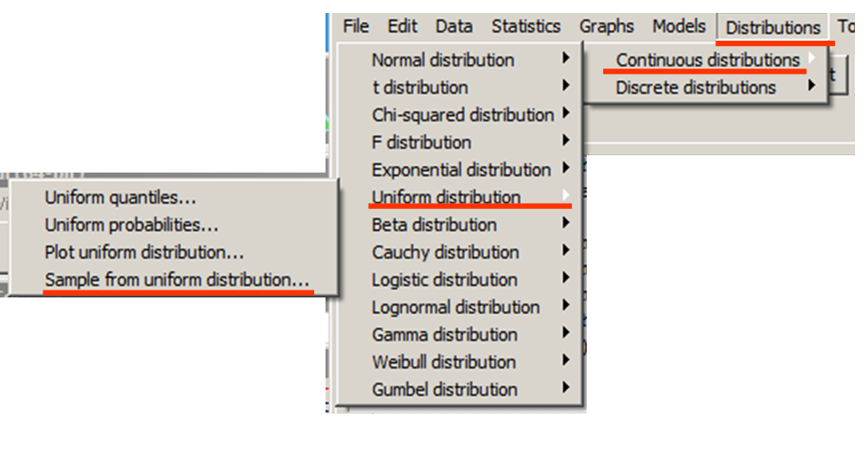Select Uniform quantiles option
The image size is (868, 470).
(x=121, y=198)
